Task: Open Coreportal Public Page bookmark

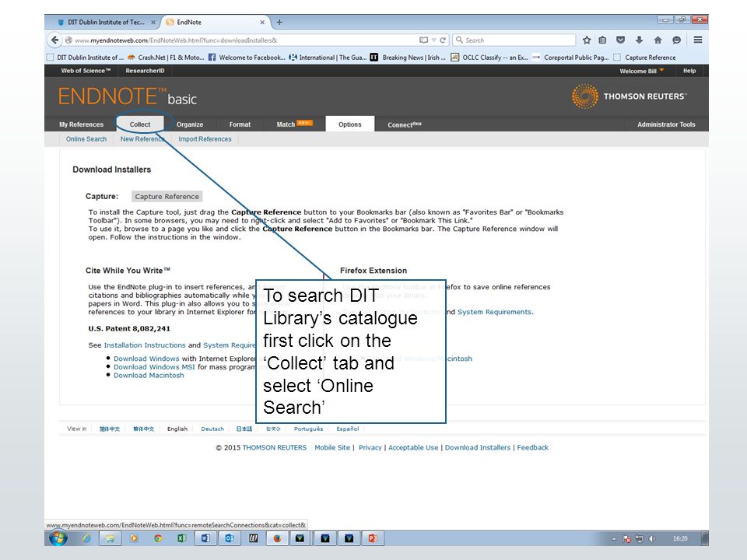Action: pyautogui.click(x=570, y=57)
